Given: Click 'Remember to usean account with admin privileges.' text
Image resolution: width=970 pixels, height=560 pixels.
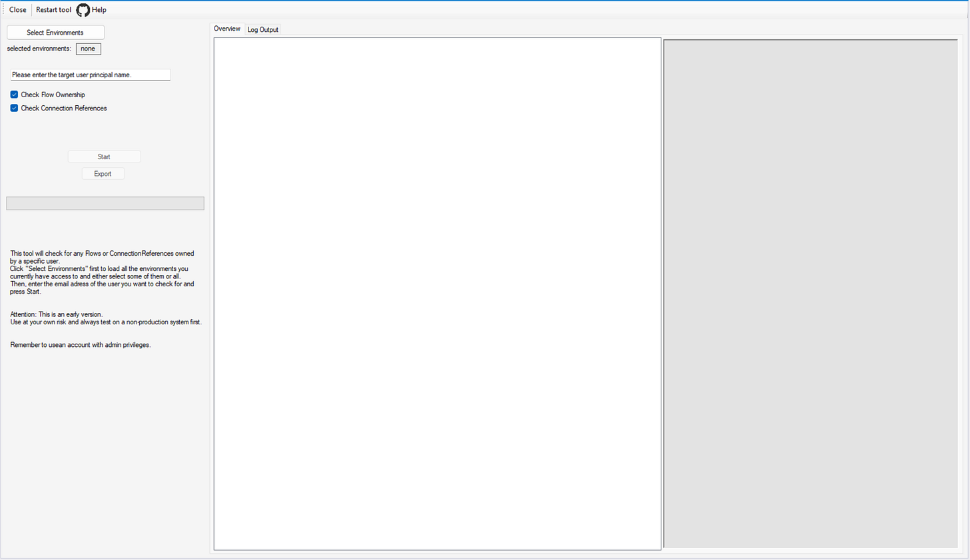Looking at the screenshot, I should (81, 345).
